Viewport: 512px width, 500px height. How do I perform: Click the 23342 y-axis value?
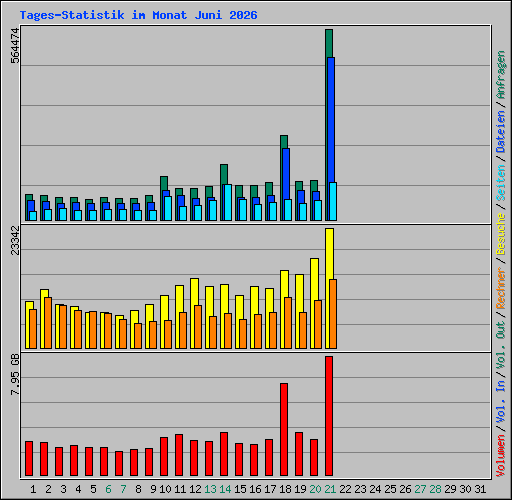click(x=15, y=240)
